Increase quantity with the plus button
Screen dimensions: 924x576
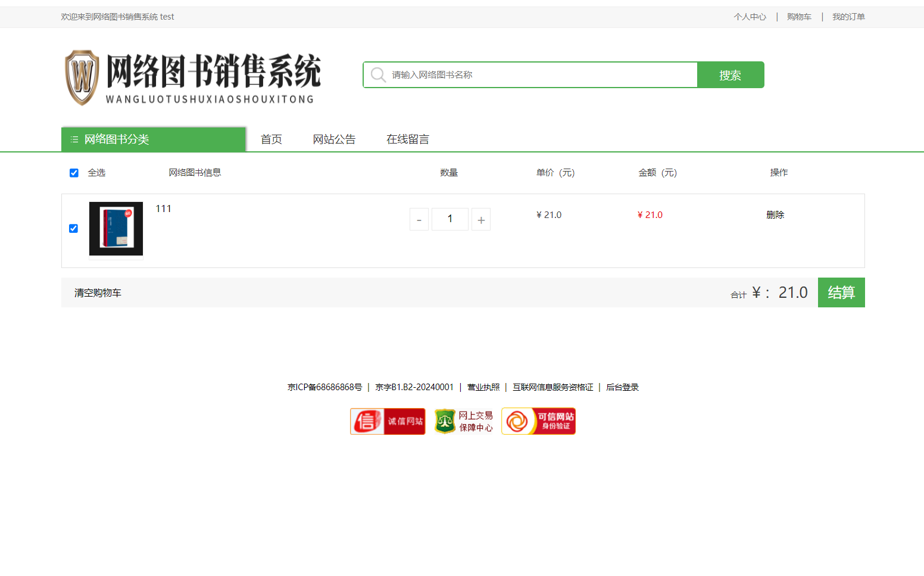481,219
